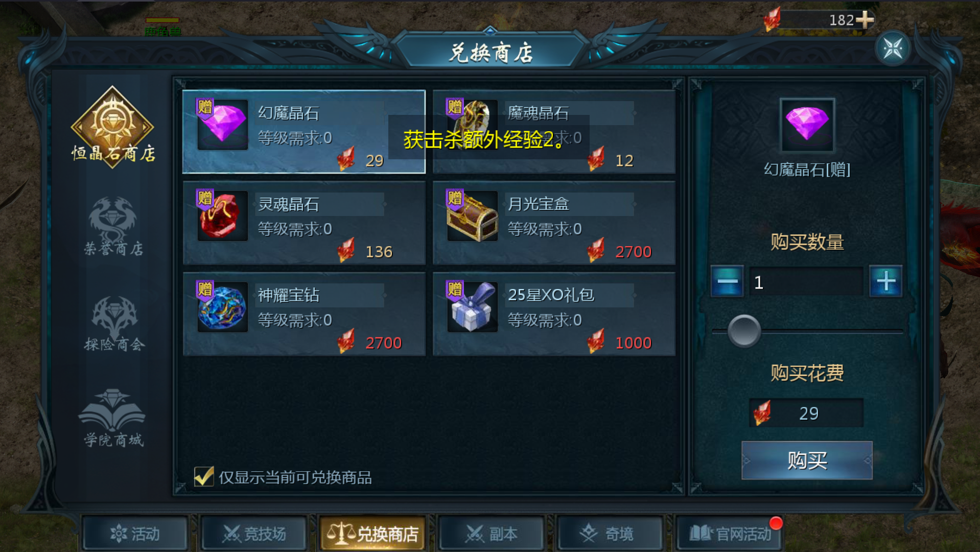This screenshot has width=980, height=552.
Task: Close the 兑换商店 window
Action: (x=893, y=49)
